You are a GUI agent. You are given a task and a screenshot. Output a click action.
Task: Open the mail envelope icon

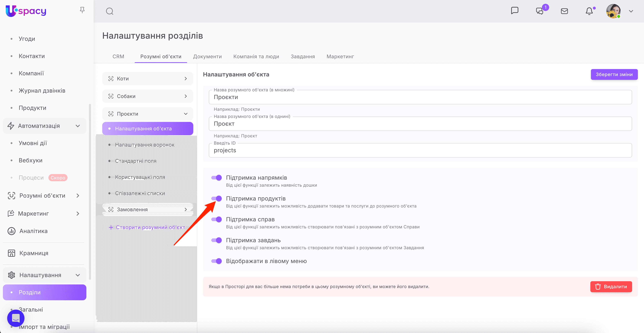click(x=564, y=11)
